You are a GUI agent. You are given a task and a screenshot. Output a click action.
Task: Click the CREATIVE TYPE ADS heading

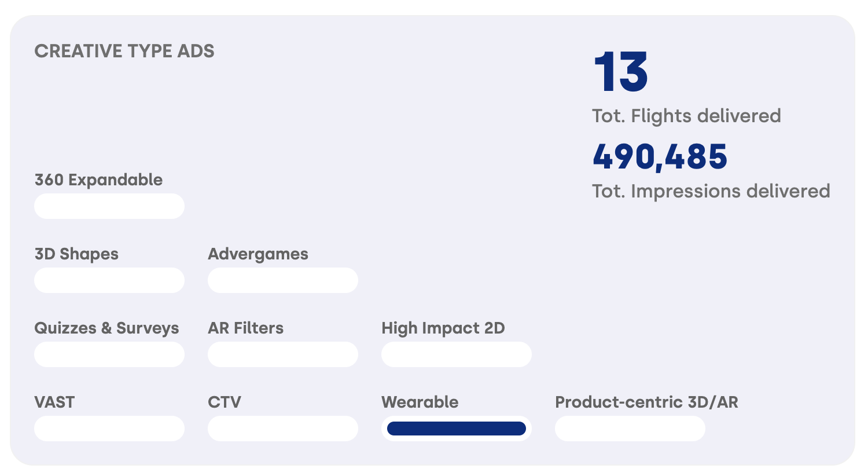click(124, 51)
